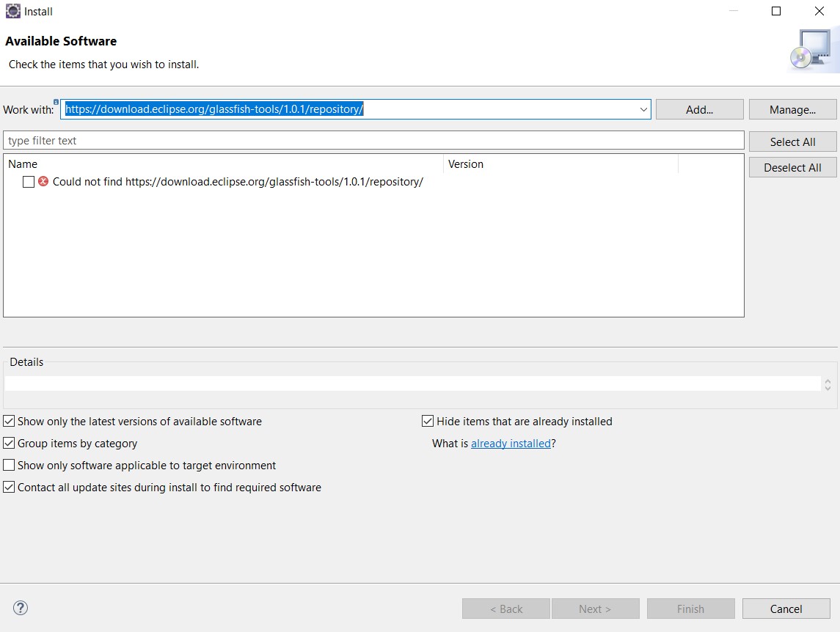Enable Show only software applicable to target environment

pyautogui.click(x=9, y=465)
